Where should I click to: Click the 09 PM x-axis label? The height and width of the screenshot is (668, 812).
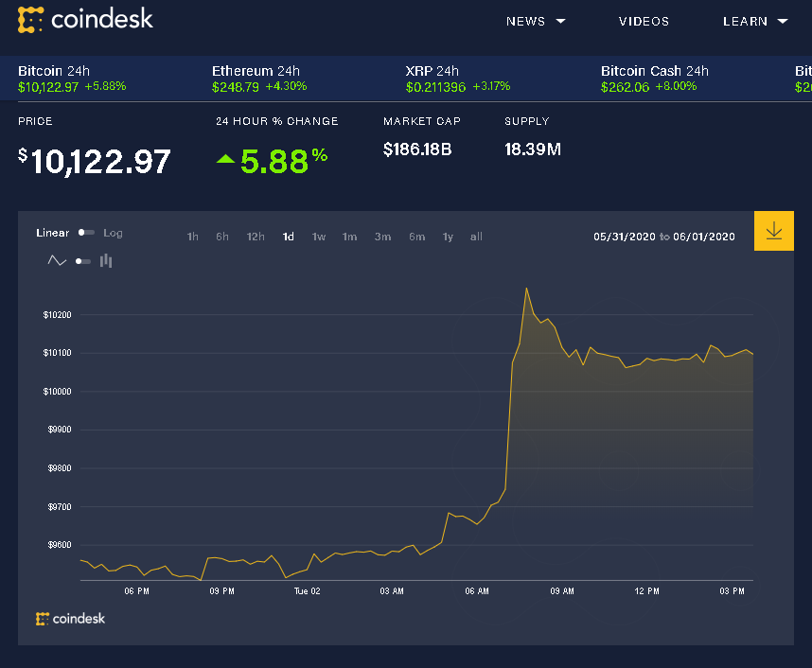[x=221, y=590]
